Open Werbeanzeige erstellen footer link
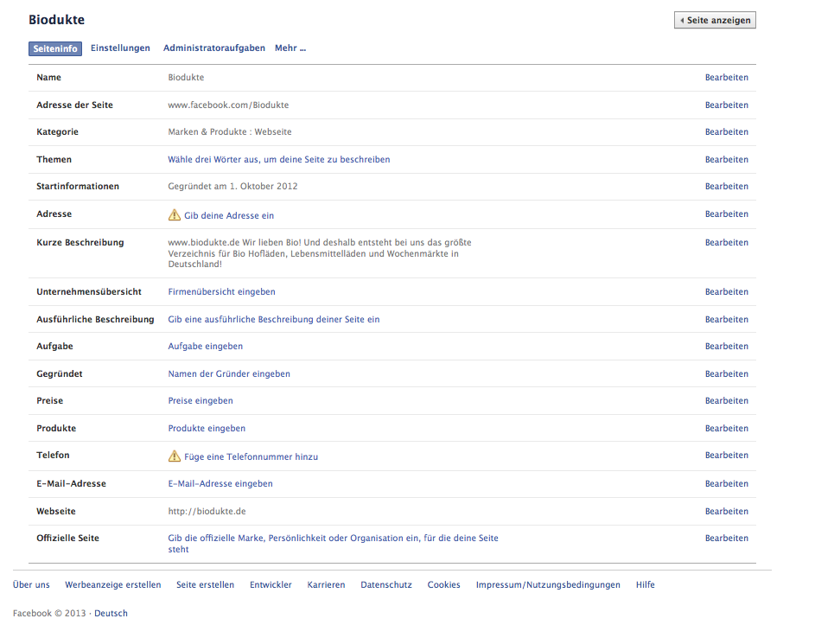This screenshot has height=644, width=815. click(x=113, y=584)
